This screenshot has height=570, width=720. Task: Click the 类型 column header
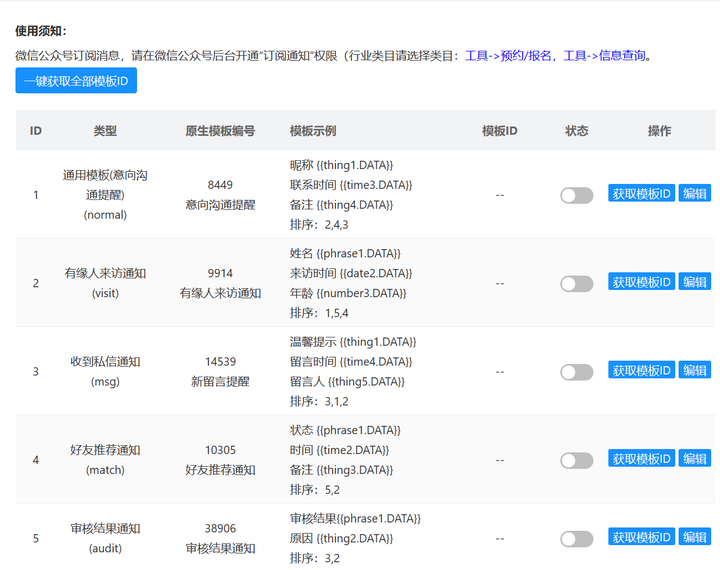tap(105, 131)
